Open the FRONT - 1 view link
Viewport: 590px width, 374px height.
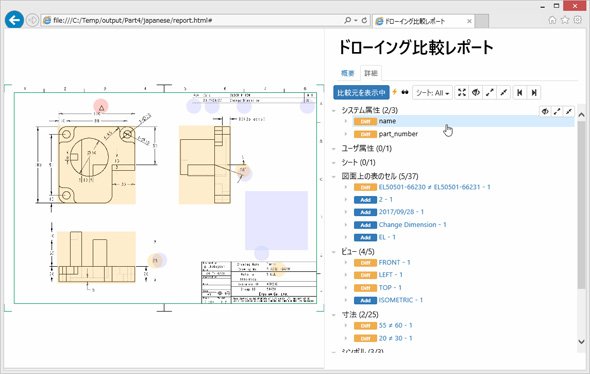pos(394,262)
